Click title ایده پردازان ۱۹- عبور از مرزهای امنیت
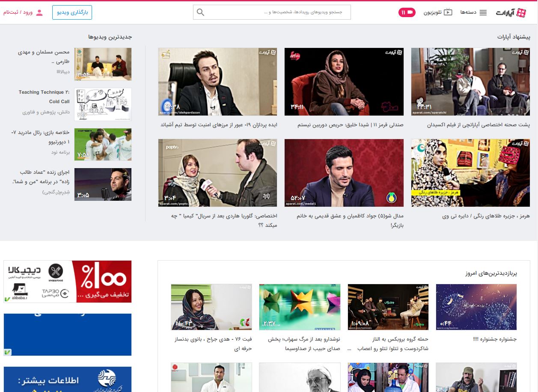The width and height of the screenshot is (538, 392). click(x=219, y=125)
